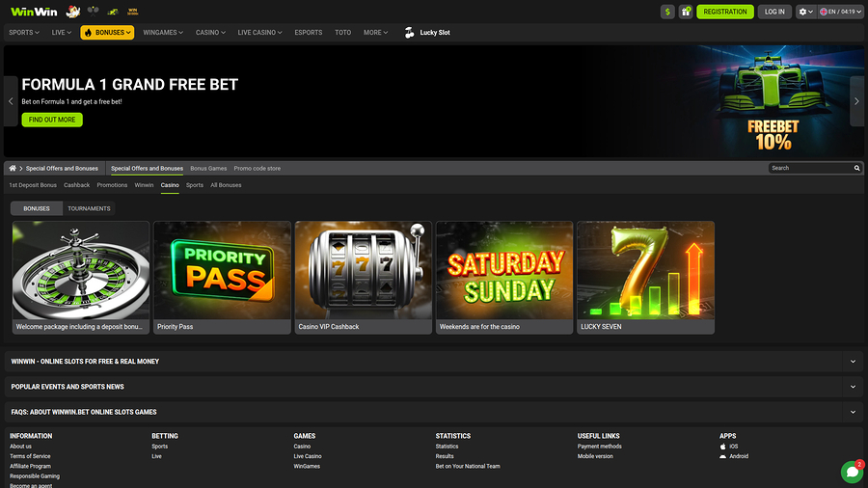Open the WinGames footer link
The height and width of the screenshot is (488, 868).
pyautogui.click(x=307, y=467)
